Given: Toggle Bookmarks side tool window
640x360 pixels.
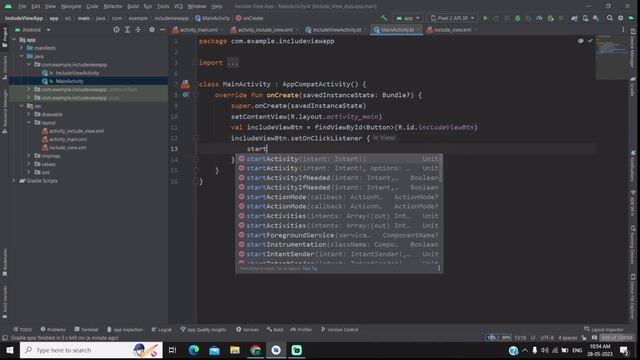Looking at the screenshot, I should click(x=4, y=262).
